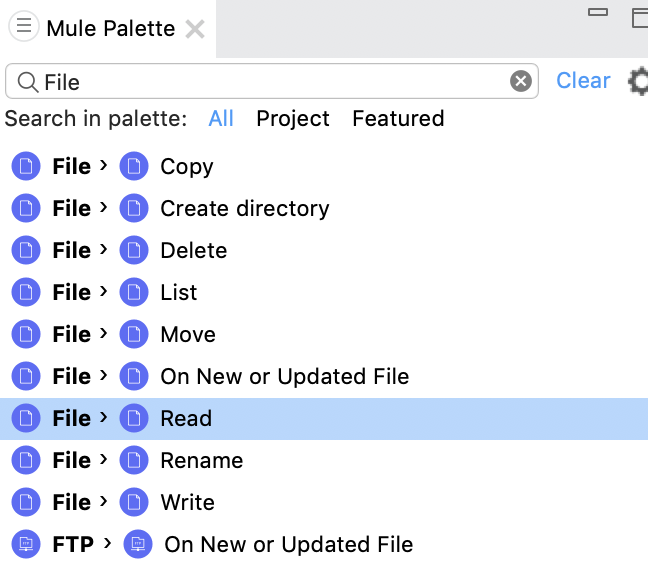Click the File connector icon in the List row
Viewport: 648px width, 568px height.
pyautogui.click(x=26, y=292)
